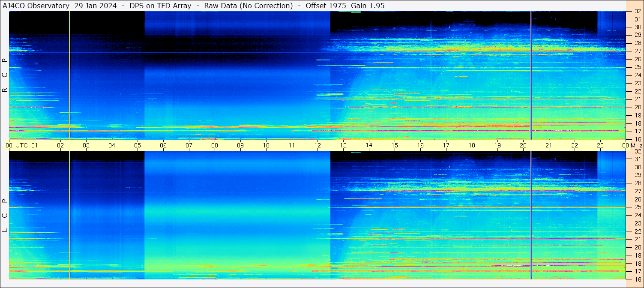The image size is (644, 288).
Task: Click '32' frequency label of RCP panel
Action: [x=638, y=12]
